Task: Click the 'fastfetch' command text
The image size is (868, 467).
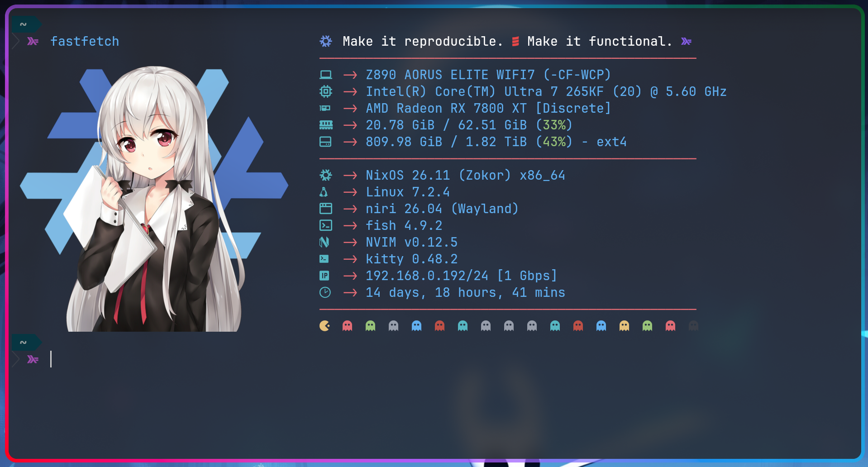Action: pyautogui.click(x=85, y=41)
